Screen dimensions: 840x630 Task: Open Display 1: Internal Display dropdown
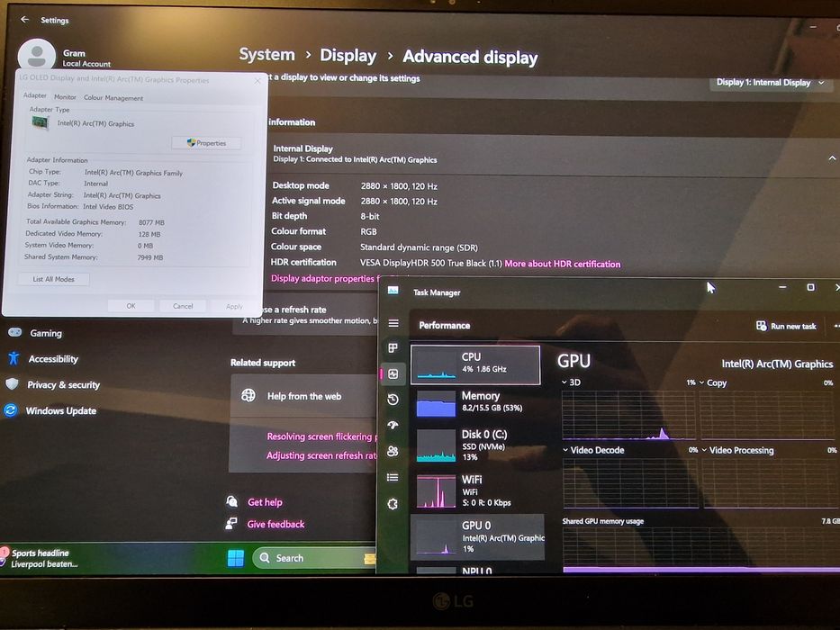pos(770,83)
